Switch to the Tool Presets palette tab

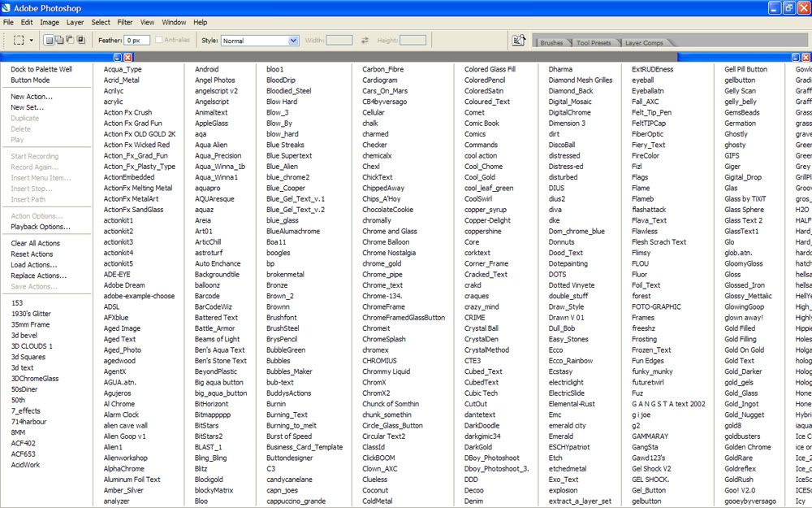594,43
